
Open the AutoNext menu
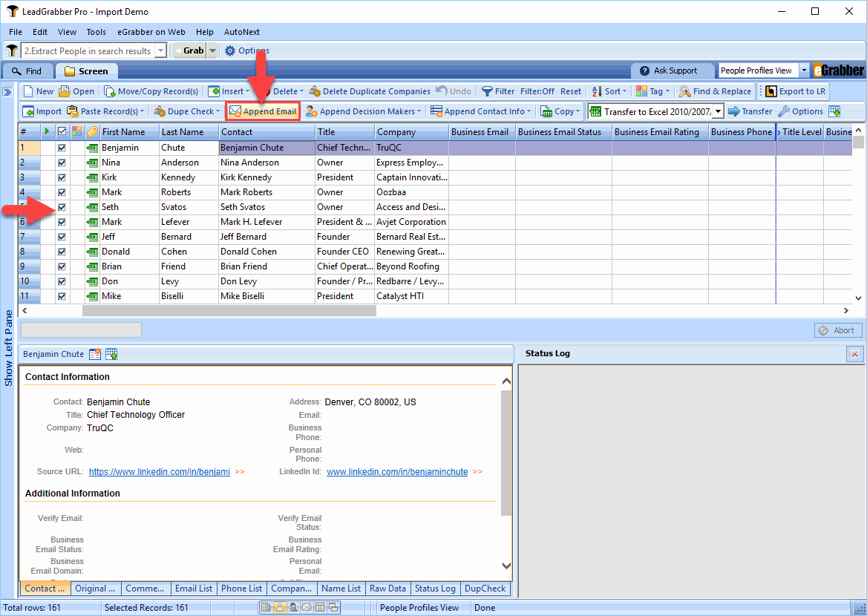242,32
